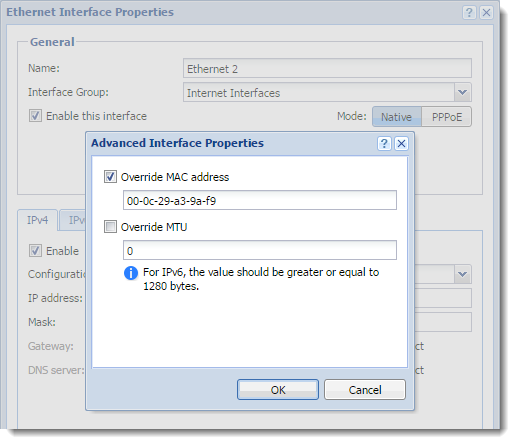This screenshot has height=444, width=515.
Task: Open help for Ethernet Interface Properties window
Action: point(469,13)
